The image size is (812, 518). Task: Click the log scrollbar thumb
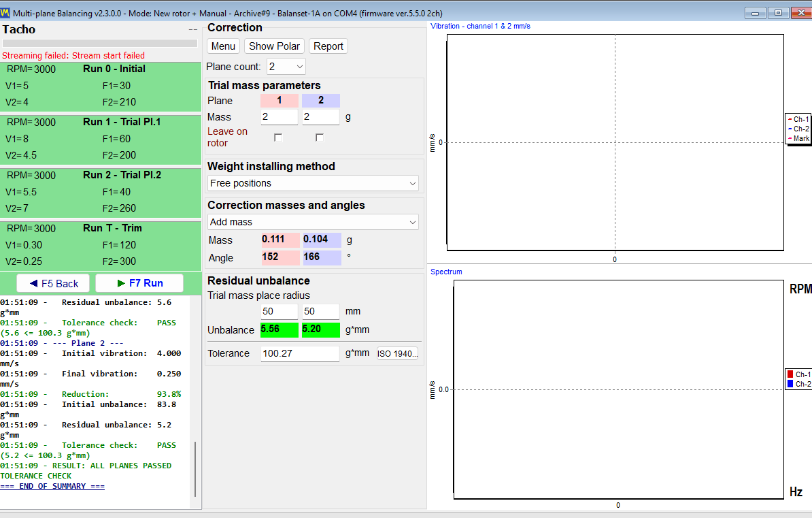[x=195, y=469]
